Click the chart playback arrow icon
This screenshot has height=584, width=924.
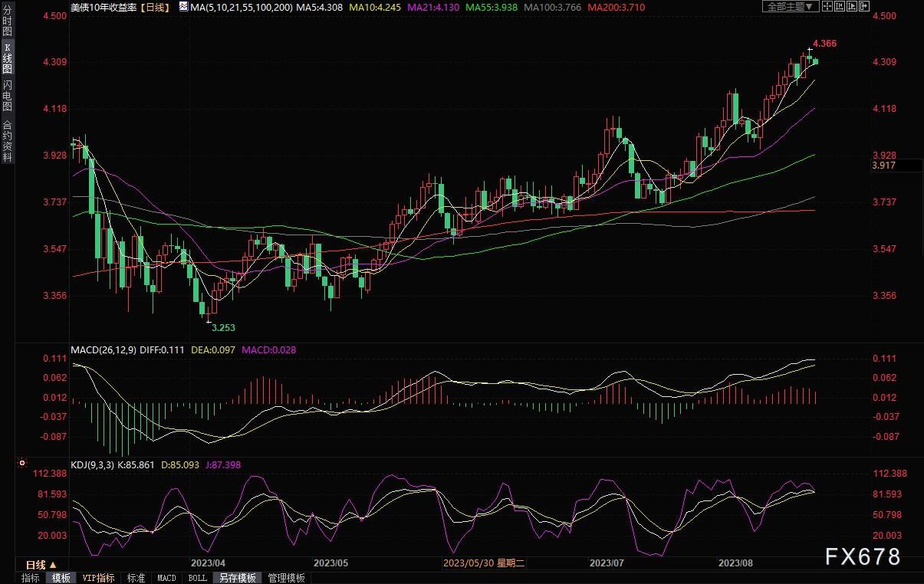click(852, 6)
